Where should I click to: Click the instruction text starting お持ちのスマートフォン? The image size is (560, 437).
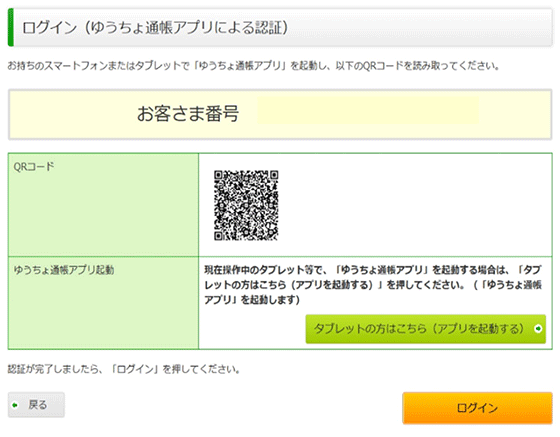coord(253,66)
